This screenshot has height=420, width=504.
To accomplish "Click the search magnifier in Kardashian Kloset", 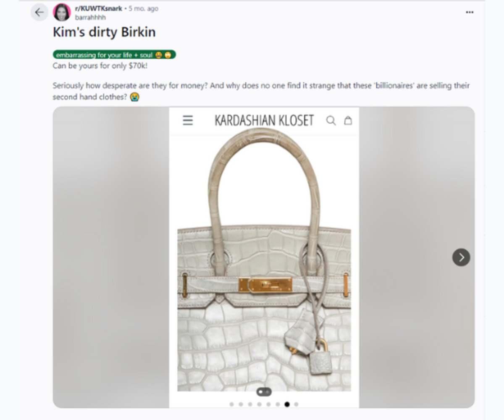I will pyautogui.click(x=331, y=121).
